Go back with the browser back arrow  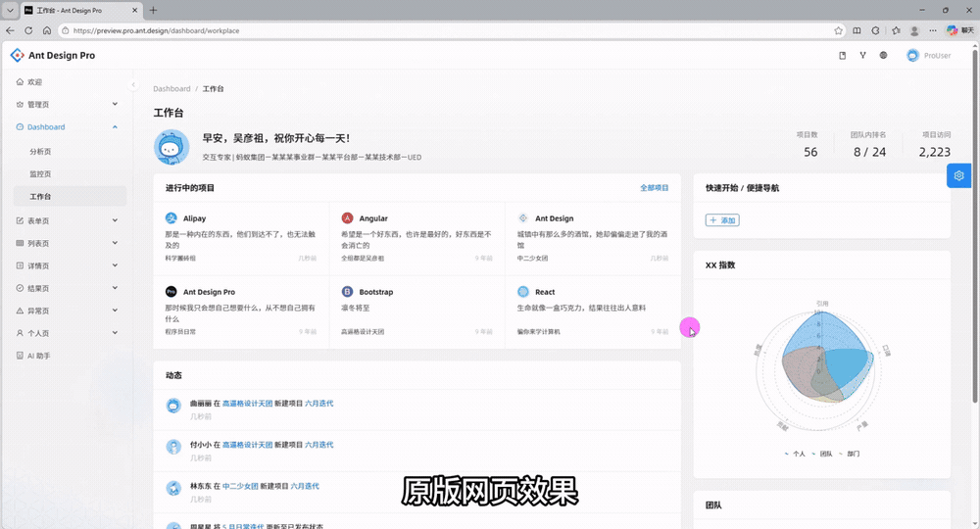(10, 30)
